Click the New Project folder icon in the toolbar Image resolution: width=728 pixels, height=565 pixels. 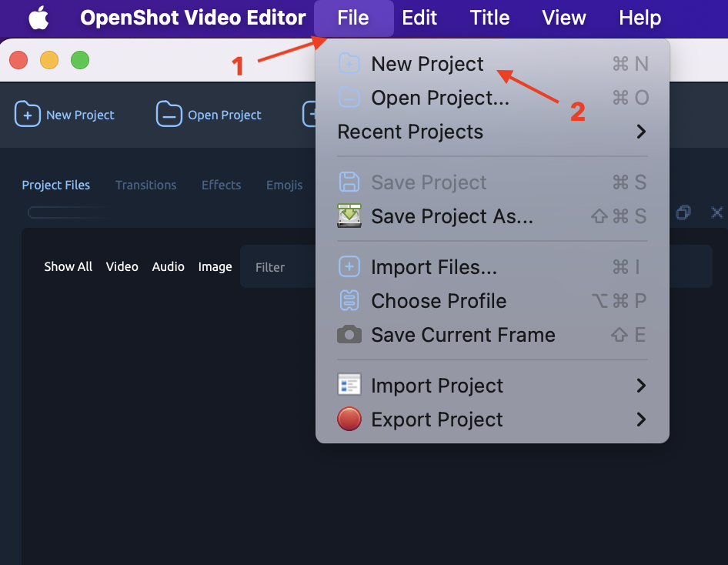[28, 114]
